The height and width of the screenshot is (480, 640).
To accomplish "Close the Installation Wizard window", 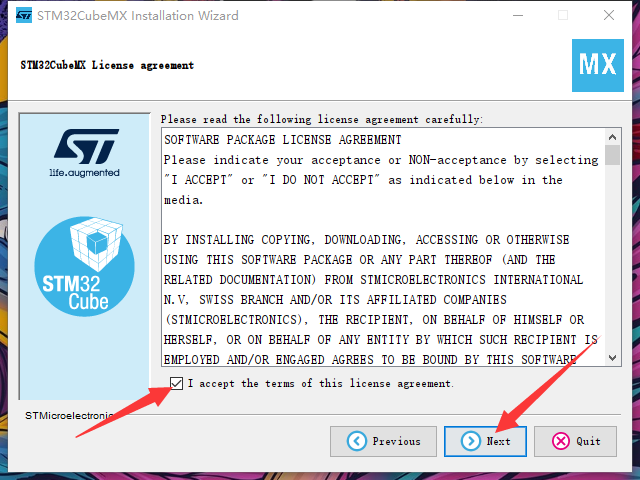I will tap(609, 16).
